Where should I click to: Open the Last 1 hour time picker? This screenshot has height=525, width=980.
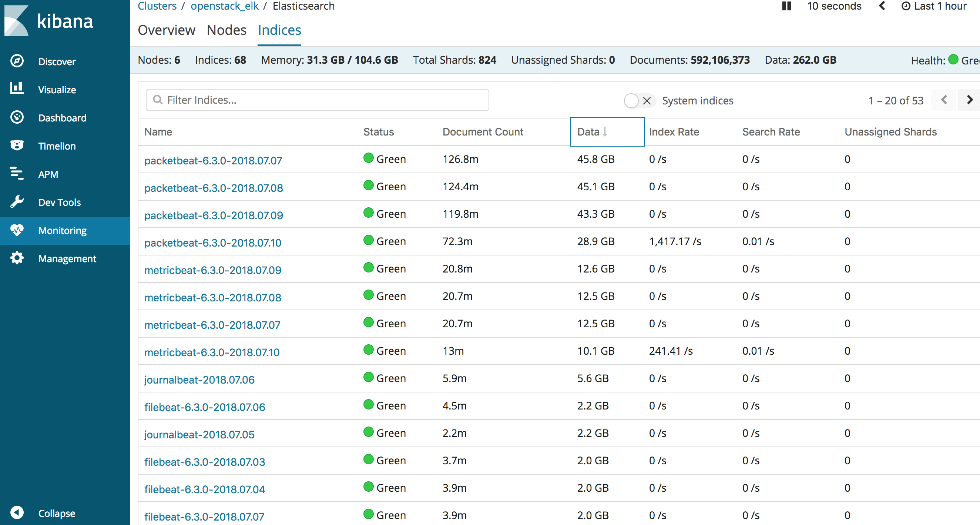[x=934, y=6]
